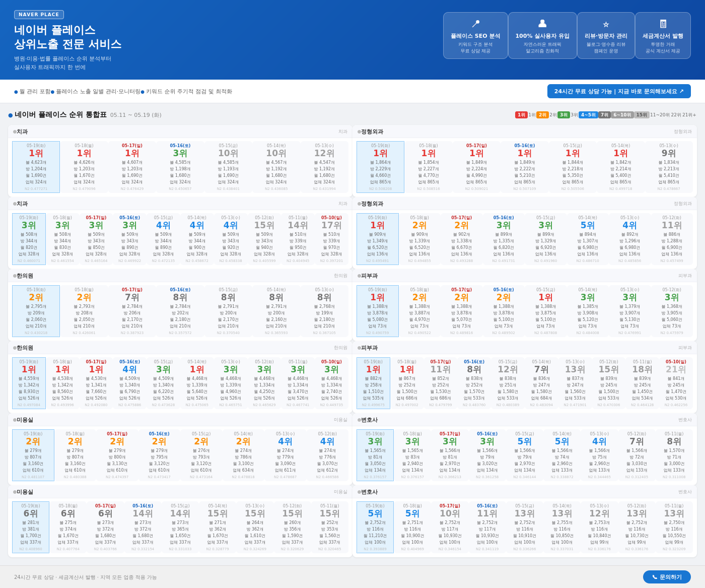The width and height of the screenshot is (705, 588).
Task: Select the 치과 17위 card dated 05-10(일)
Action: point(331,239)
